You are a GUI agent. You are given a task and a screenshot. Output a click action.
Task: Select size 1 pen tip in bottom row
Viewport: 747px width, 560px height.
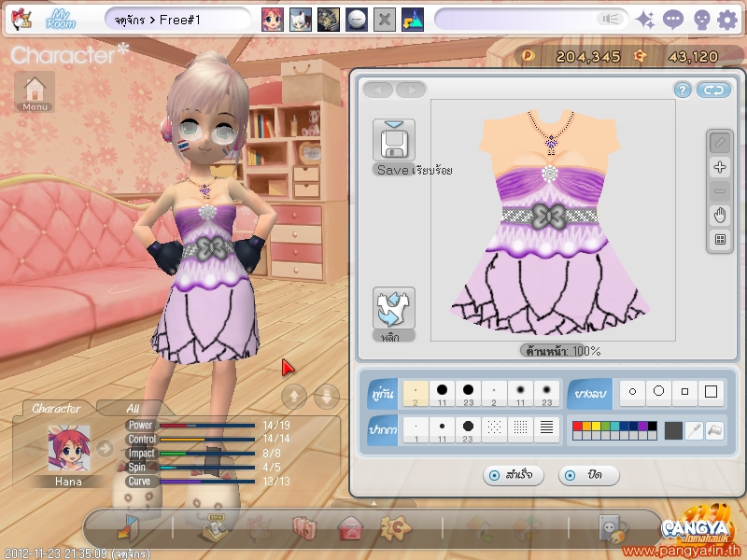tap(416, 429)
